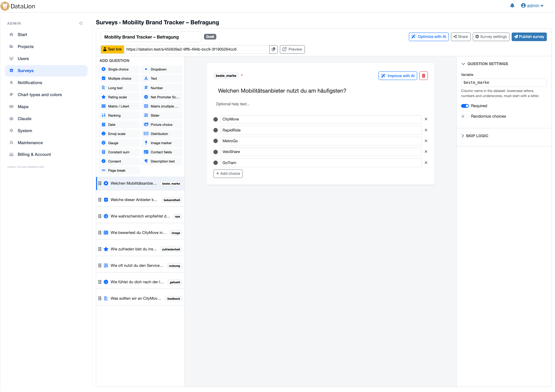This screenshot has width=555, height=392.
Task: Click the Surveys breadcrumb link
Action: 107,22
